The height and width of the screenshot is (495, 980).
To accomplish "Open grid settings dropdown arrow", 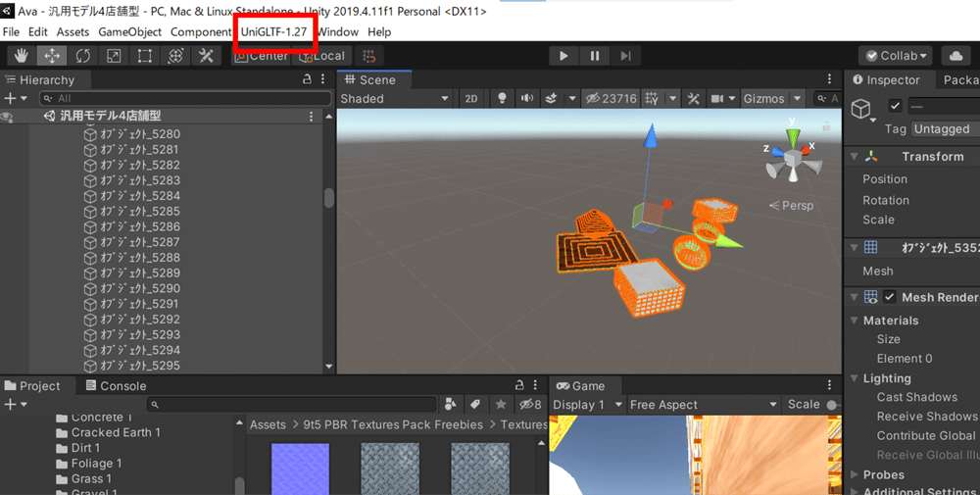I will (672, 98).
